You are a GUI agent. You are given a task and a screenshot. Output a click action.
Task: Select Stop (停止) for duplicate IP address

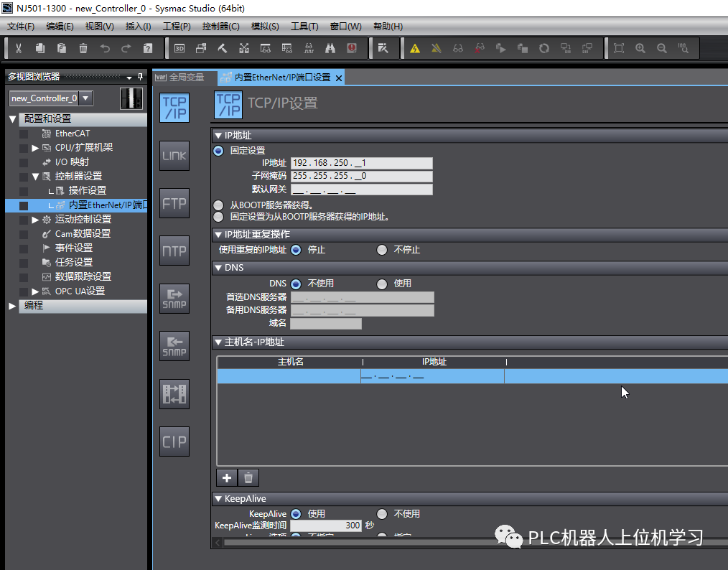(x=296, y=250)
